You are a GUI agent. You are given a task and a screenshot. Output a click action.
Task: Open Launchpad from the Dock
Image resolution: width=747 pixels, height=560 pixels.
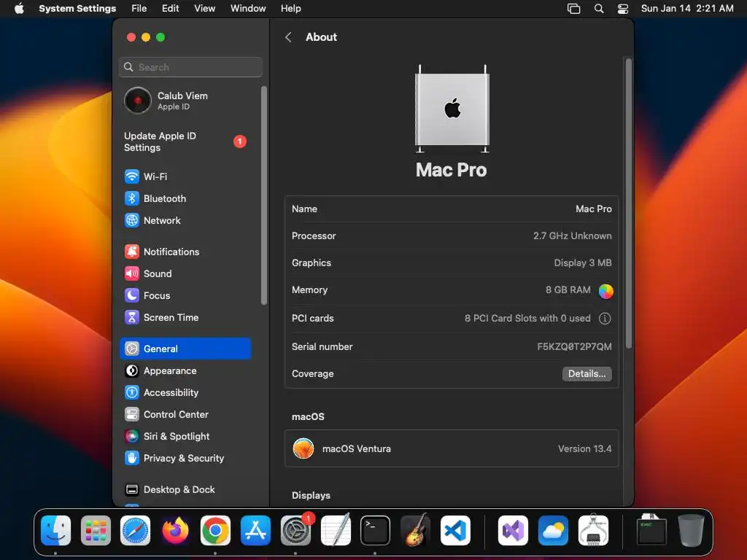pyautogui.click(x=96, y=530)
